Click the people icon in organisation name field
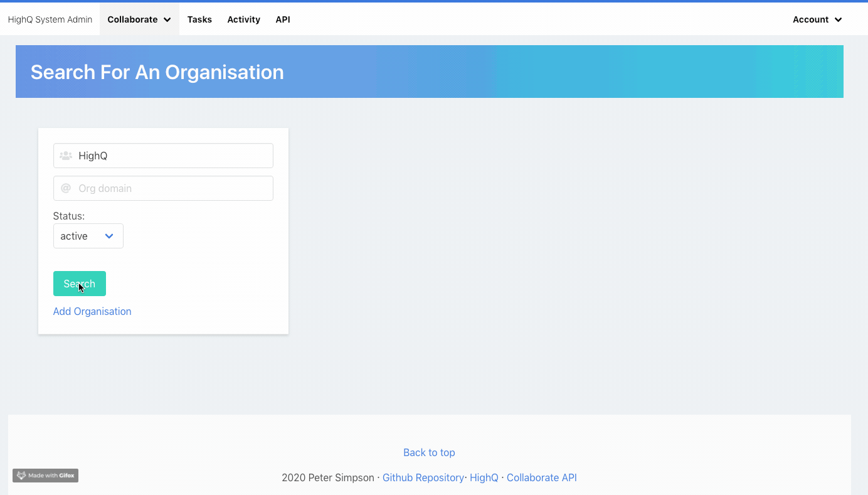The width and height of the screenshot is (868, 495). pos(66,156)
